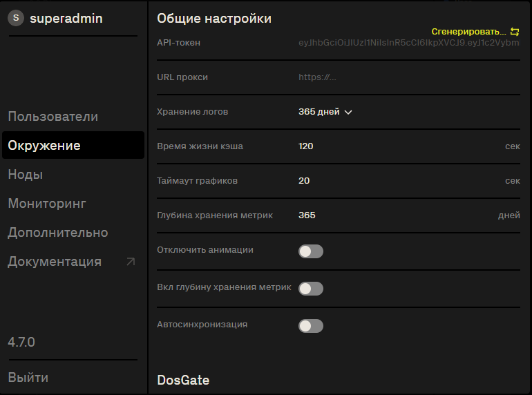Click Выйти to log out
The height and width of the screenshot is (395, 532).
click(x=28, y=377)
